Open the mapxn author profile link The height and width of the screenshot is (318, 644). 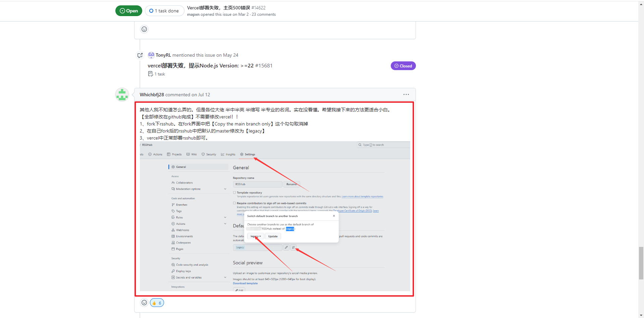pos(193,14)
